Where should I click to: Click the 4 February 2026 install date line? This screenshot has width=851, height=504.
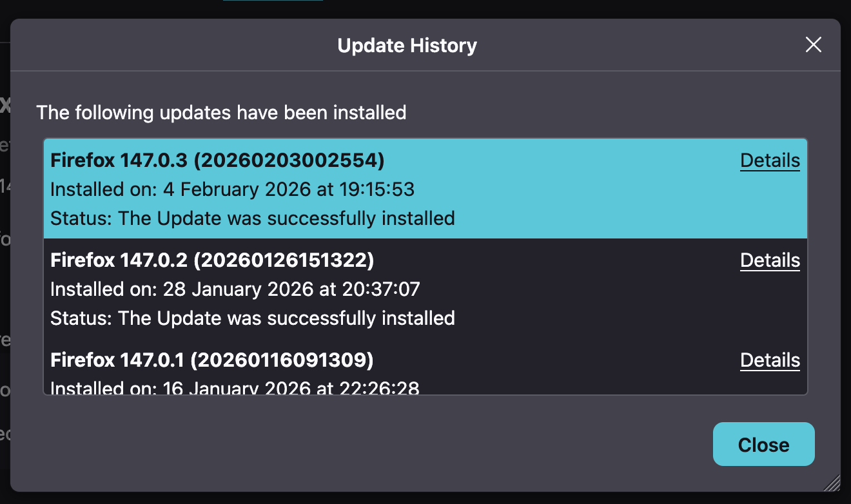click(232, 189)
